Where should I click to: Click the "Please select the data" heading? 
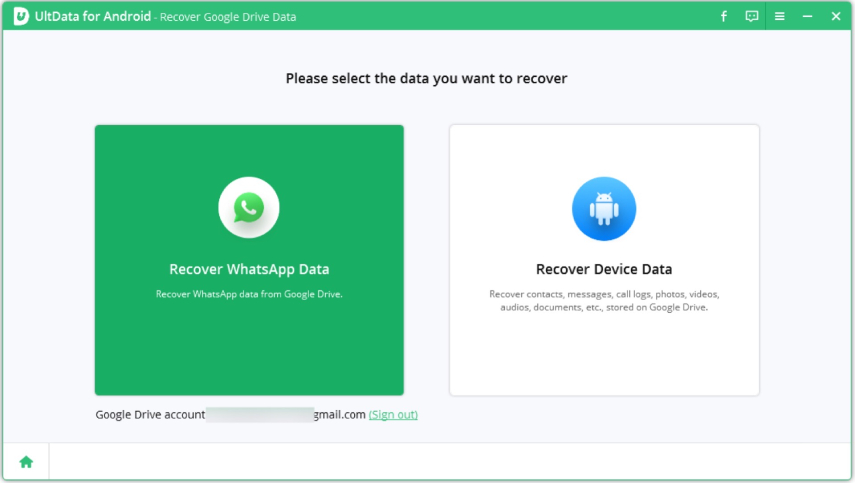[x=426, y=78]
